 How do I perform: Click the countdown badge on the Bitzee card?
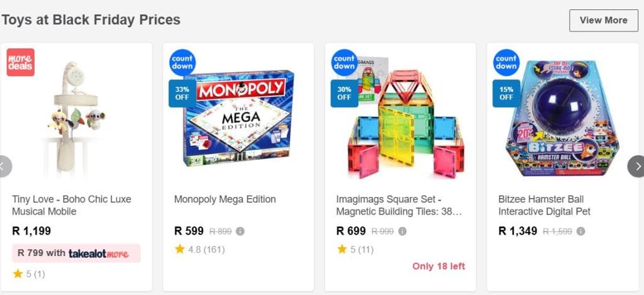point(506,62)
